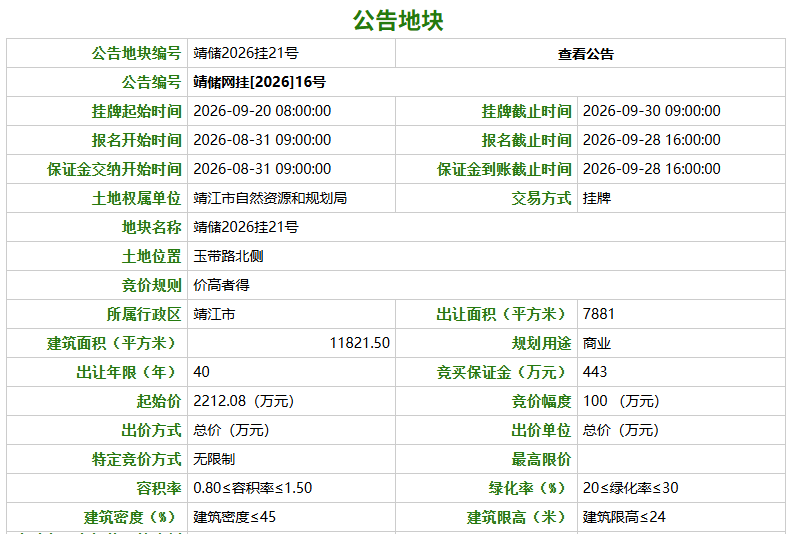Select starting price 2212.08（万元）

click(244, 402)
